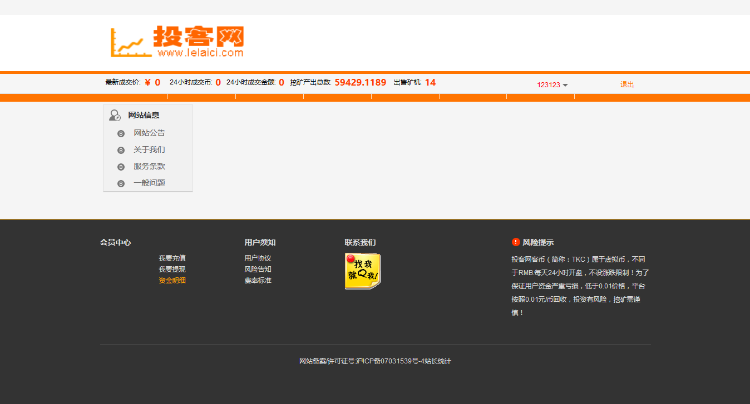Click the round bullet icon beside 服务条款
The width and height of the screenshot is (750, 404).
121,167
